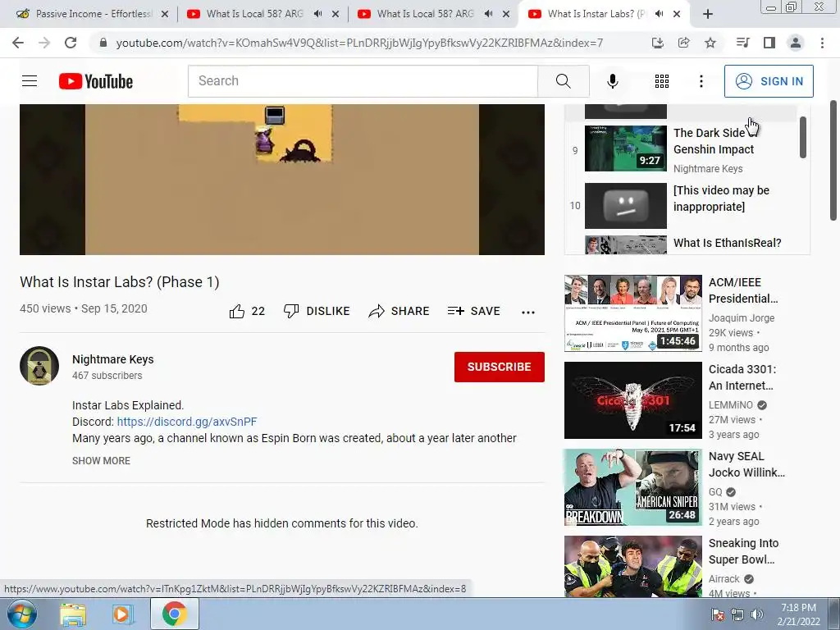Click the Sign In button

coord(769,81)
